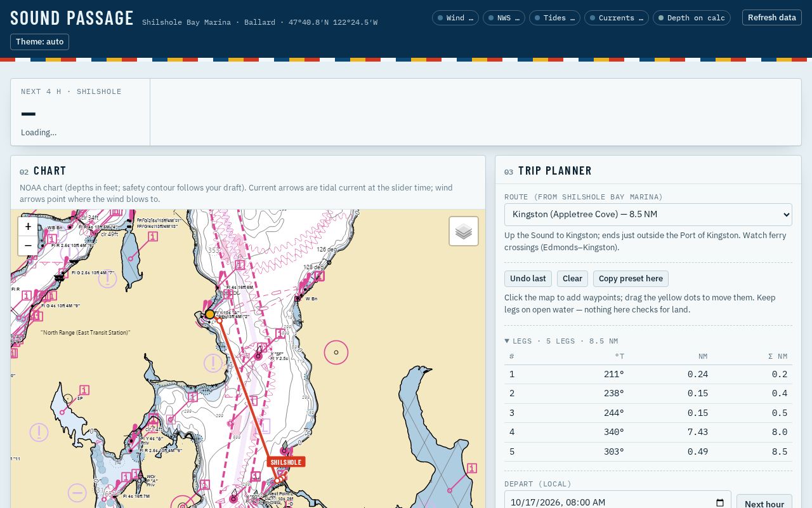This screenshot has height=508, width=812.
Task: Select leg 2 bearing value 238°
Action: 613,394
